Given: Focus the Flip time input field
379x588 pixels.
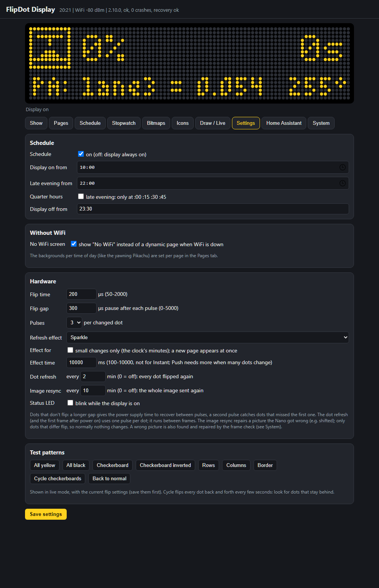Looking at the screenshot, I should click(81, 294).
